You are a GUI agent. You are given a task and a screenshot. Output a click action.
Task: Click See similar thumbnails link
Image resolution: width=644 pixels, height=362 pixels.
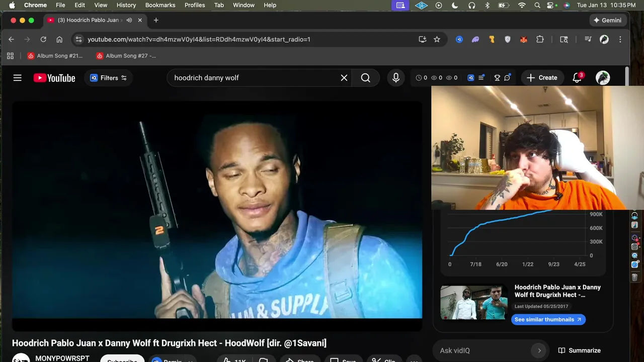(548, 319)
